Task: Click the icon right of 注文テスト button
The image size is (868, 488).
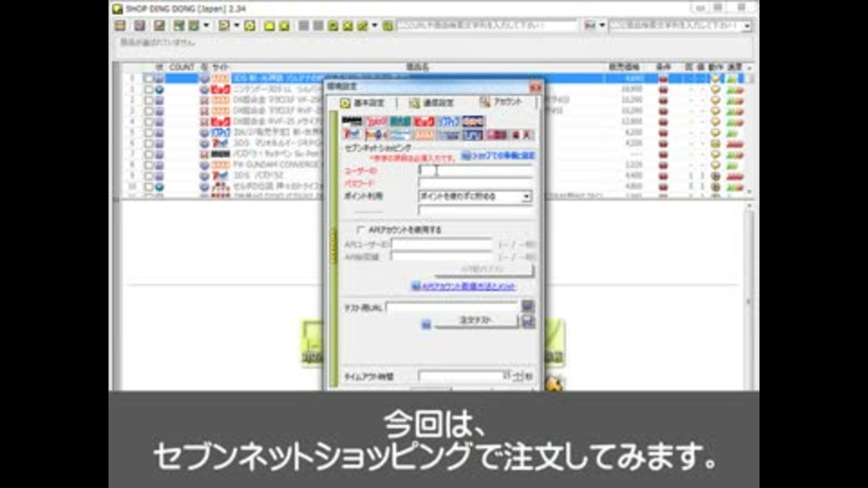Action: pos(527,321)
